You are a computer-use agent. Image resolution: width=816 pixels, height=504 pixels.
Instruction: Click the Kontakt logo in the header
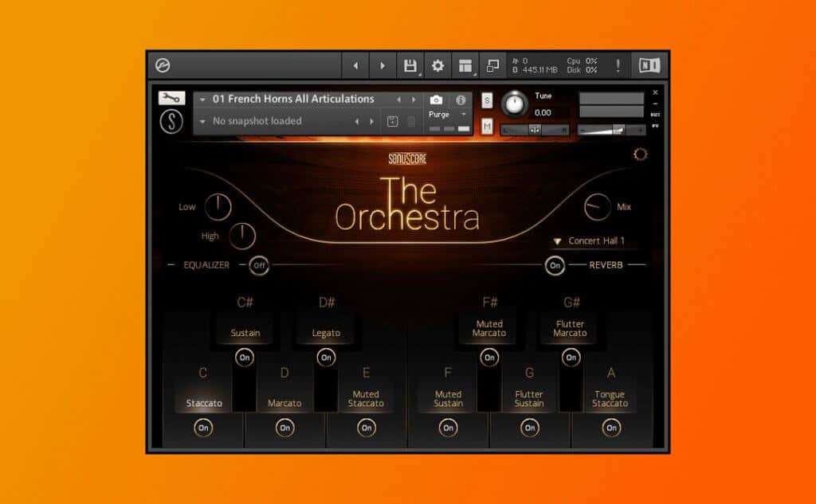pos(163,65)
